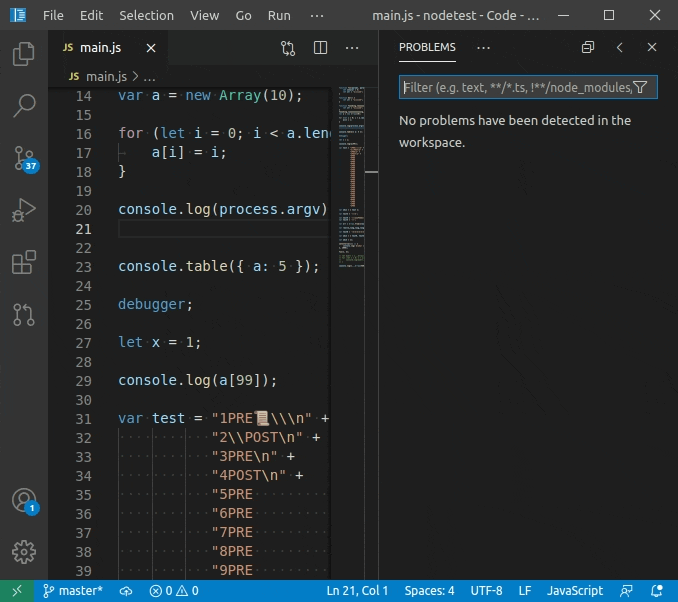678x602 pixels.
Task: Open Source Control view with 37 badge
Action: click(24, 158)
